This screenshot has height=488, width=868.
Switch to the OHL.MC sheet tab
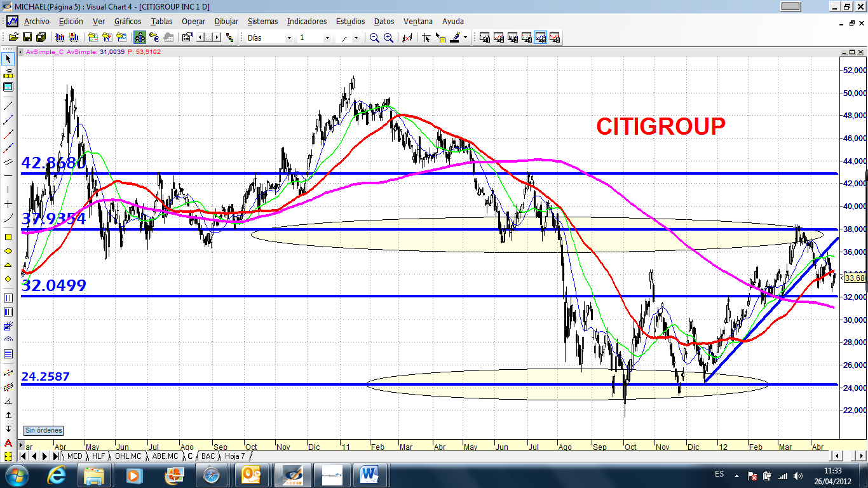[128, 456]
